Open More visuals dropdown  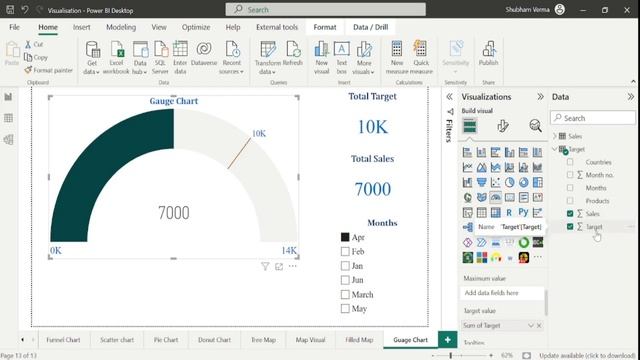click(364, 67)
